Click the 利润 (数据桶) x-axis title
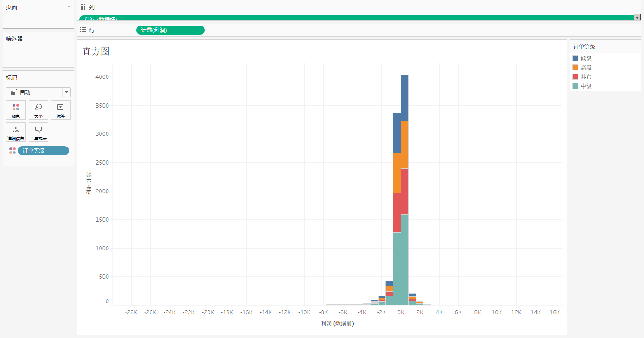The height and width of the screenshot is (338, 644). tap(337, 324)
